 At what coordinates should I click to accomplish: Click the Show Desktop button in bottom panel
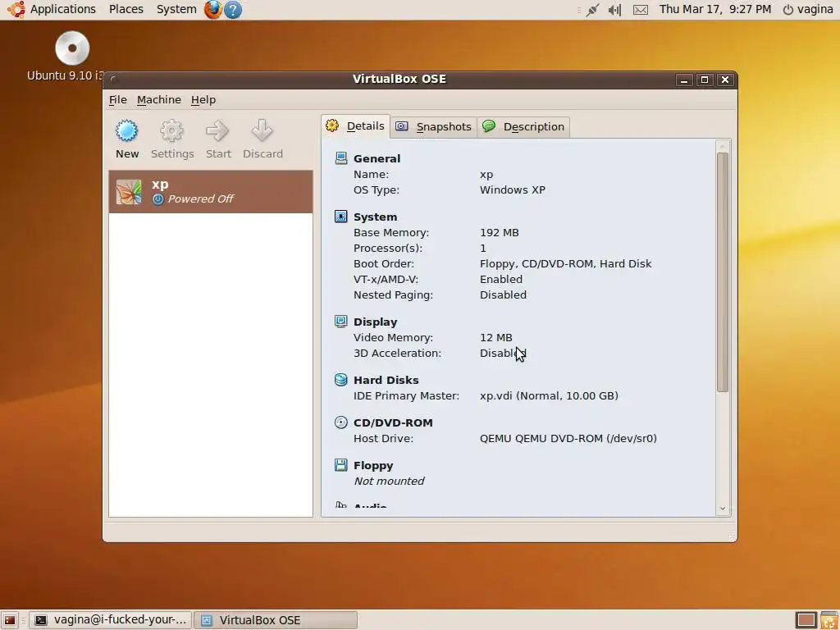coord(10,620)
